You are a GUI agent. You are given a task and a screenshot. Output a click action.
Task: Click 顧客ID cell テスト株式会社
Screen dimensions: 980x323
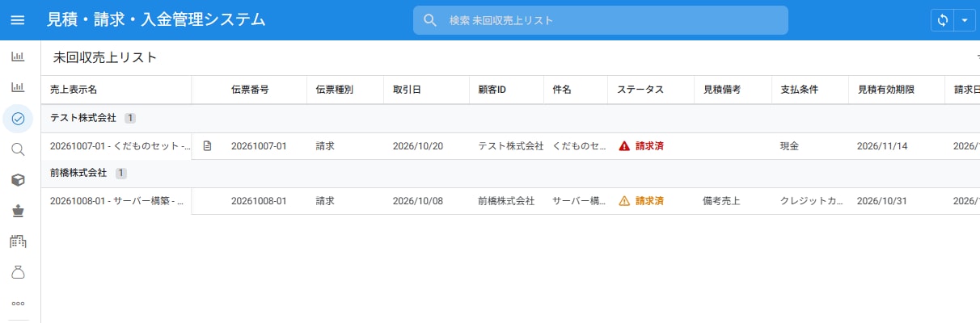pos(511,146)
